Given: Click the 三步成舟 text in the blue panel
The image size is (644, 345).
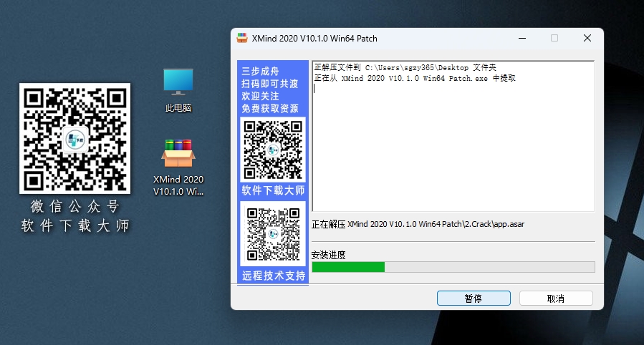Looking at the screenshot, I should [x=260, y=72].
